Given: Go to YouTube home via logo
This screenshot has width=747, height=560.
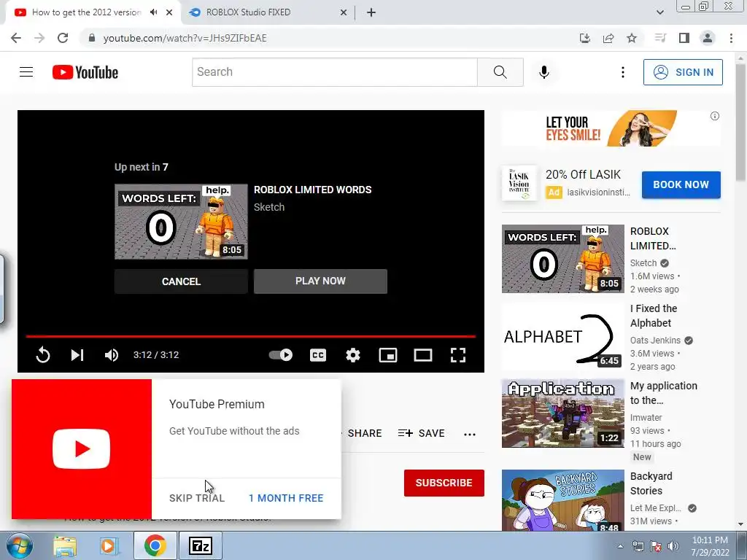Looking at the screenshot, I should tap(85, 72).
